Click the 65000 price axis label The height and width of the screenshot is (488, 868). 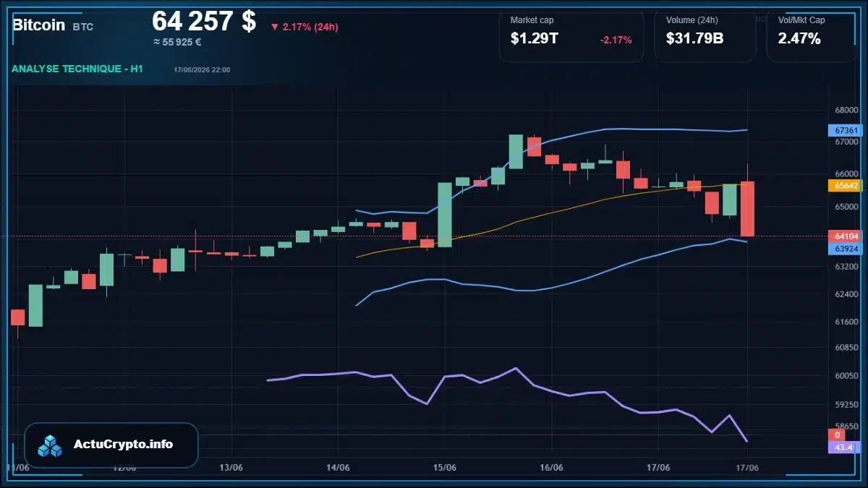pos(846,207)
